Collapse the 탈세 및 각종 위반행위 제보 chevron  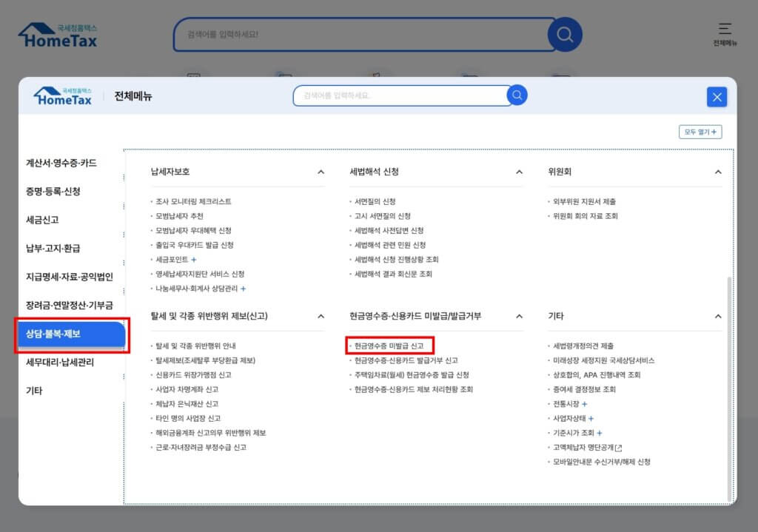[321, 317]
